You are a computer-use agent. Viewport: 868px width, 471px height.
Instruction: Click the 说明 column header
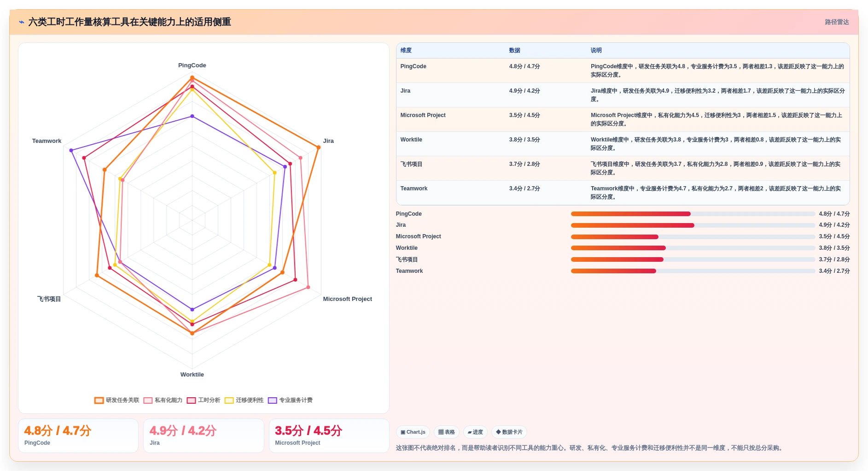596,50
